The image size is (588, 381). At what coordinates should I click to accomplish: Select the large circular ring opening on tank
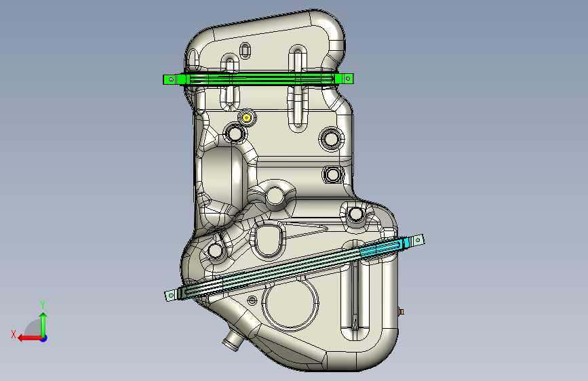coord(291,303)
